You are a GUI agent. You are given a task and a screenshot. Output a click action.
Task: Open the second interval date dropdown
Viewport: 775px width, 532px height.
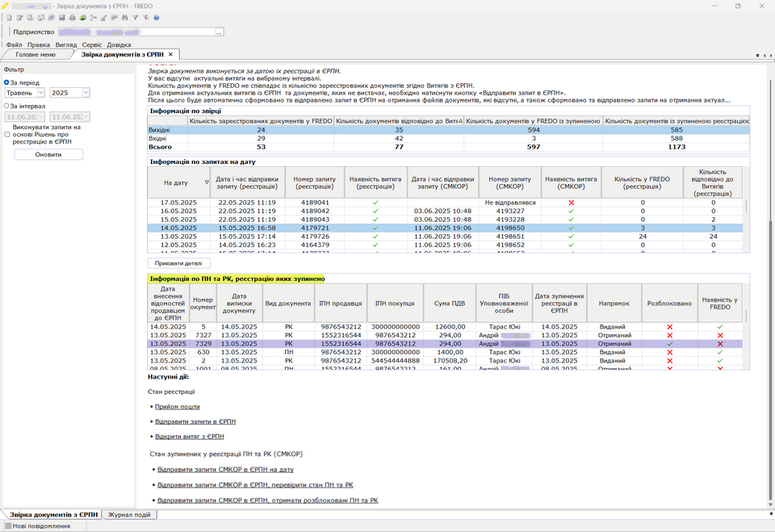pos(86,117)
